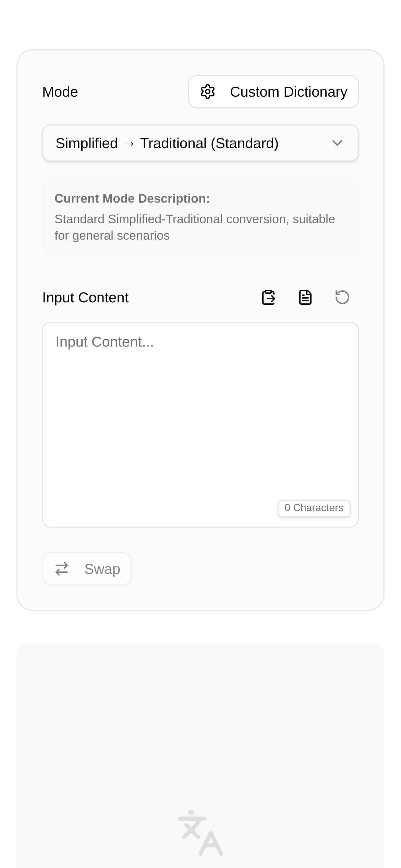Screen dimensions: 401x868
Task: Click the Current Mode Description heading
Action: click(x=132, y=198)
